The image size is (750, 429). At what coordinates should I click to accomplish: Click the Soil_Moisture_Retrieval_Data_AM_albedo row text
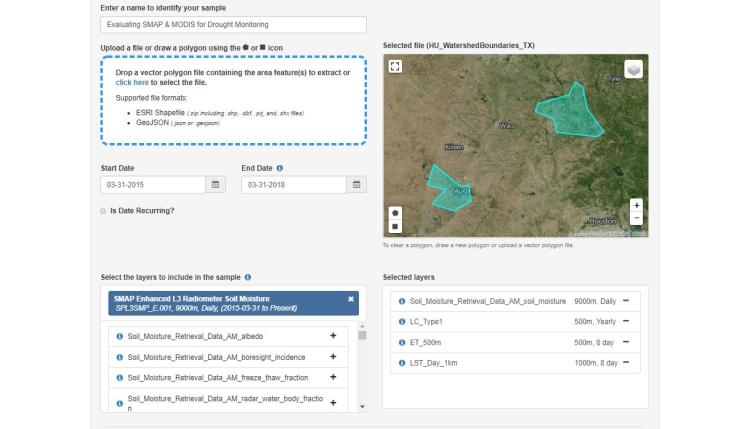pos(195,336)
